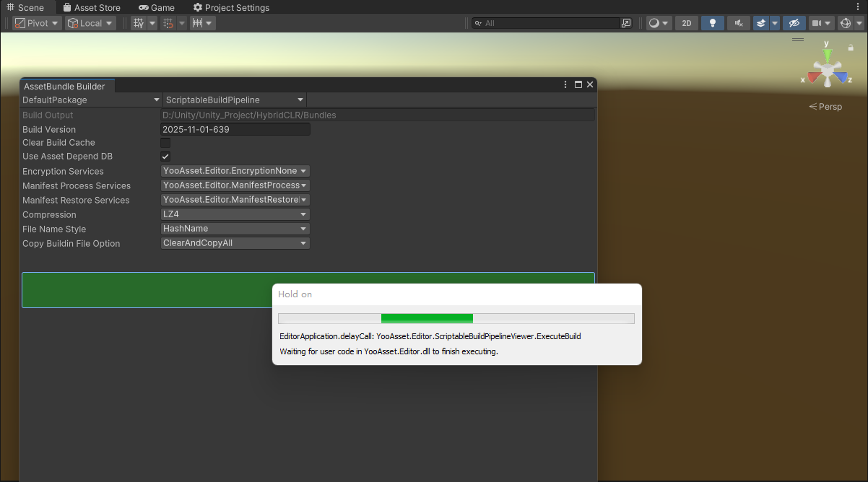Open scene camera settings

822,23
